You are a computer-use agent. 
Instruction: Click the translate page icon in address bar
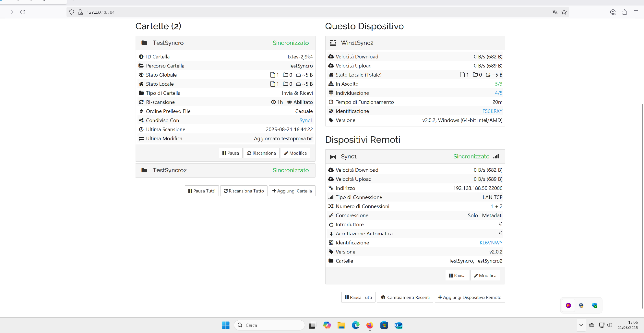pos(555,12)
